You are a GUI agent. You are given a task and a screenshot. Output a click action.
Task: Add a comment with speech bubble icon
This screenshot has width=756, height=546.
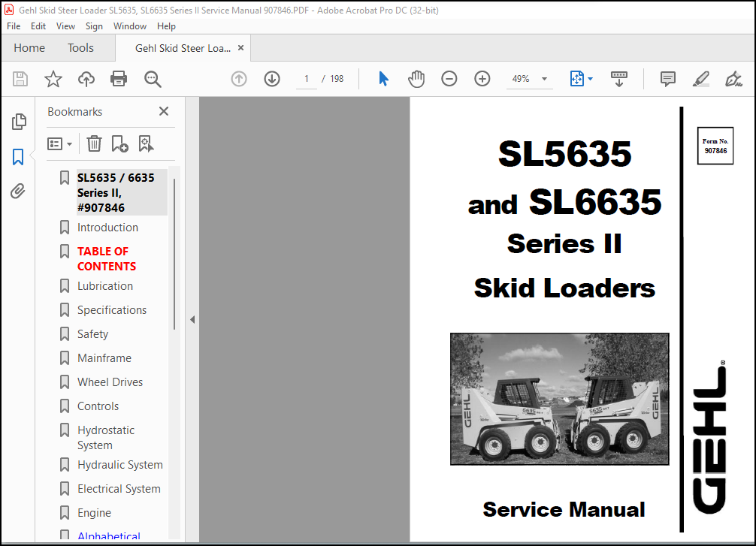[668, 79]
